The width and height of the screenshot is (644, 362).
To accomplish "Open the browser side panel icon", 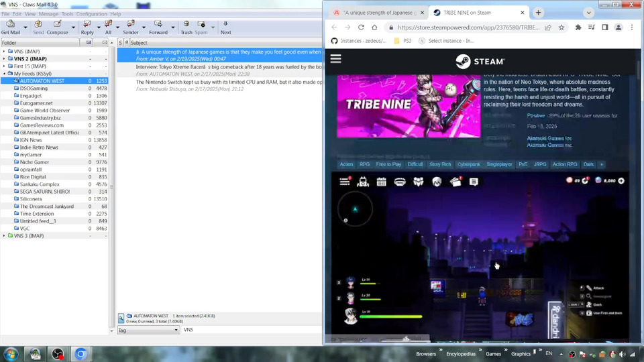I will [605, 27].
